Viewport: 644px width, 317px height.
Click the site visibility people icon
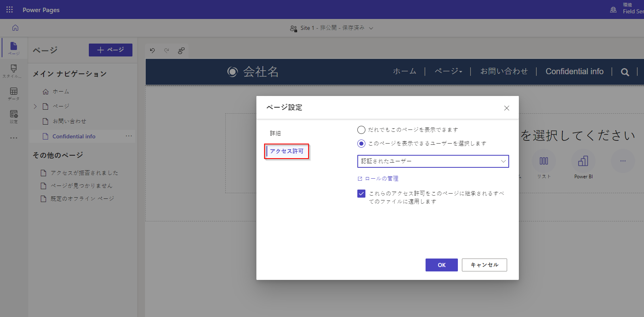[294, 28]
